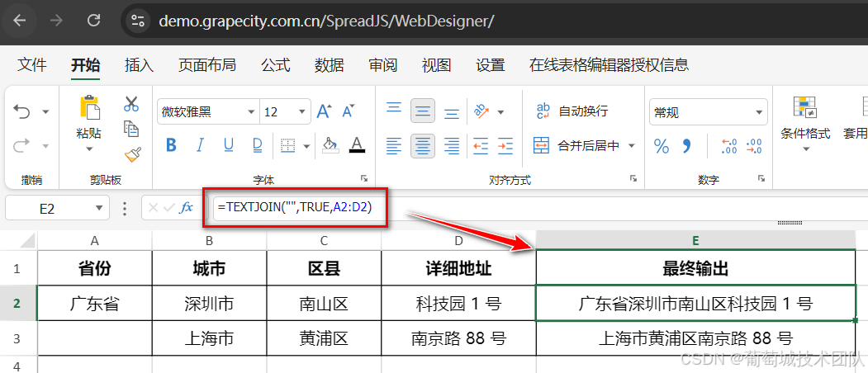Switch to the 设置 tab

491,64
